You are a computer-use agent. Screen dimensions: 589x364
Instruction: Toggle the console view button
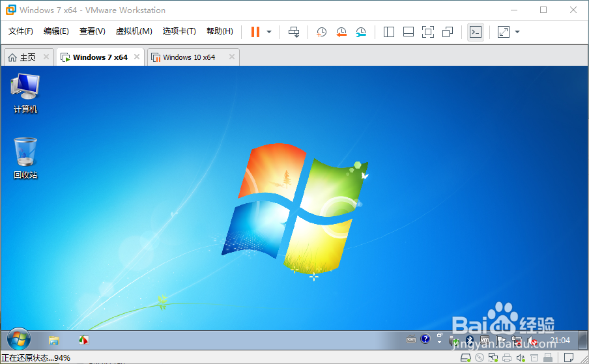(476, 32)
